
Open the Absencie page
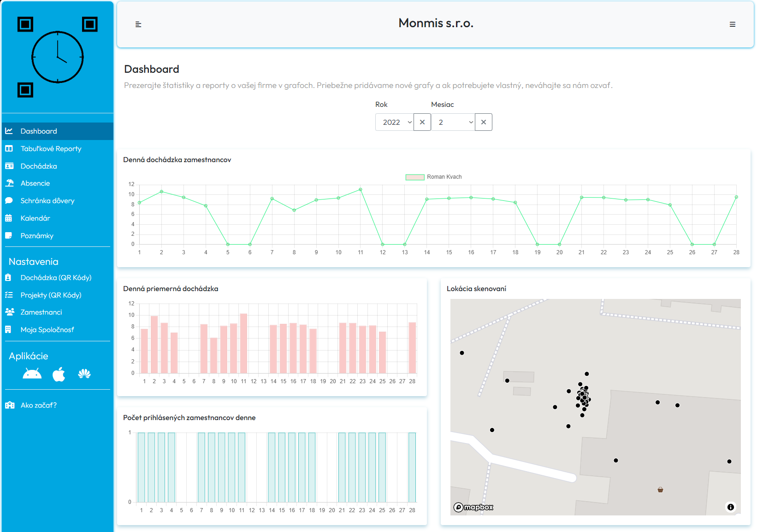pos(57,183)
